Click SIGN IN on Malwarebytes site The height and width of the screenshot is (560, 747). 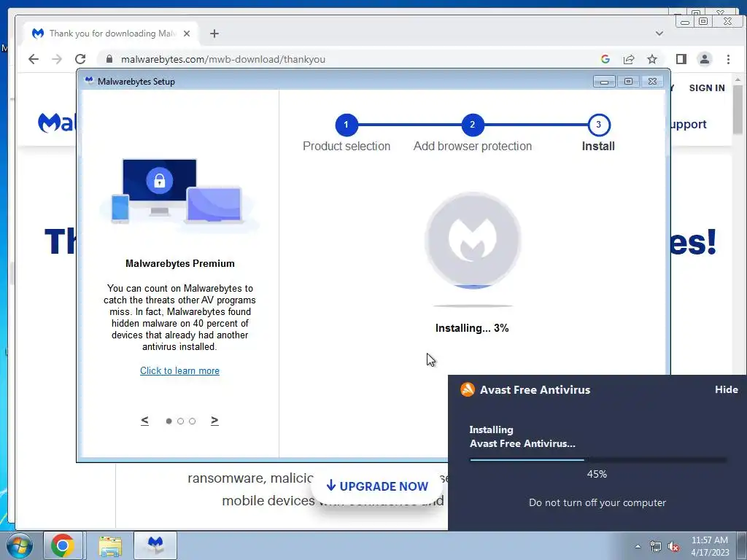click(x=707, y=88)
